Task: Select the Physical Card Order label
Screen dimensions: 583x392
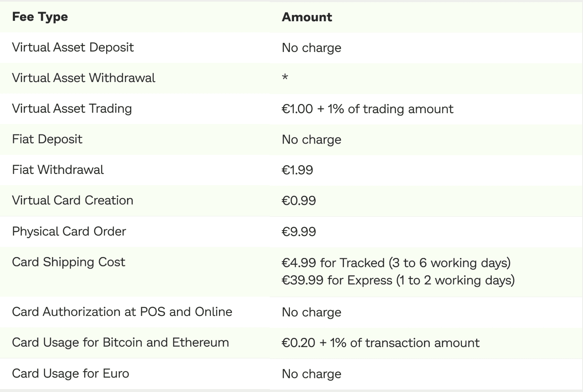Action: [x=69, y=231]
